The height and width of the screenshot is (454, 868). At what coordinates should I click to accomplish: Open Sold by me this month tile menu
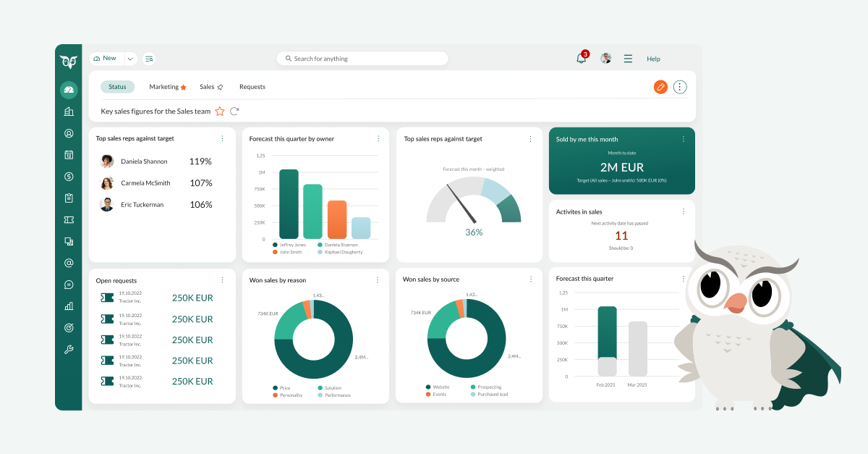click(x=684, y=139)
